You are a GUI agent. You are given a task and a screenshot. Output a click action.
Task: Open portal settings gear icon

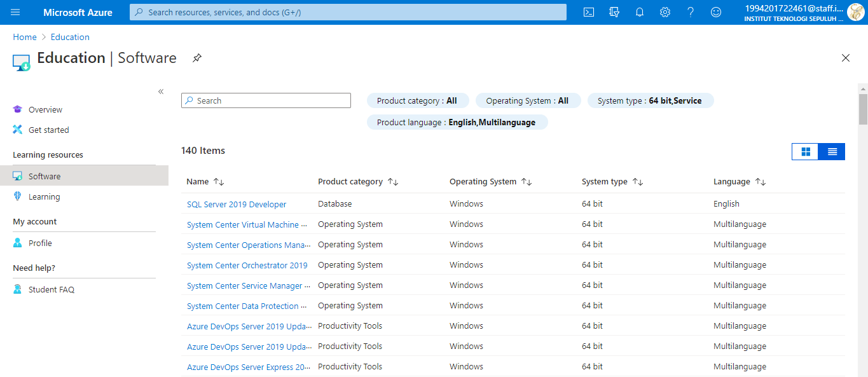tap(665, 12)
